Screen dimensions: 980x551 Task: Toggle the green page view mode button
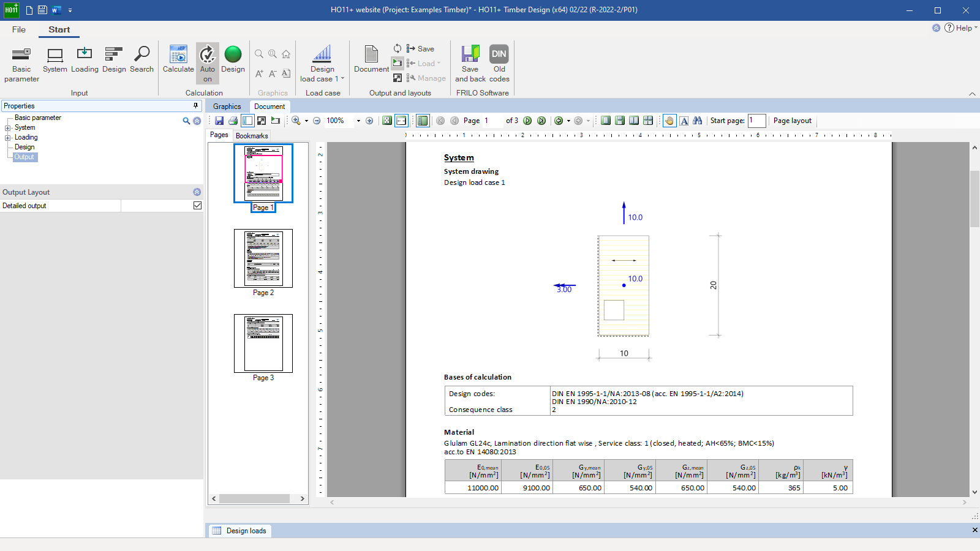click(x=423, y=121)
